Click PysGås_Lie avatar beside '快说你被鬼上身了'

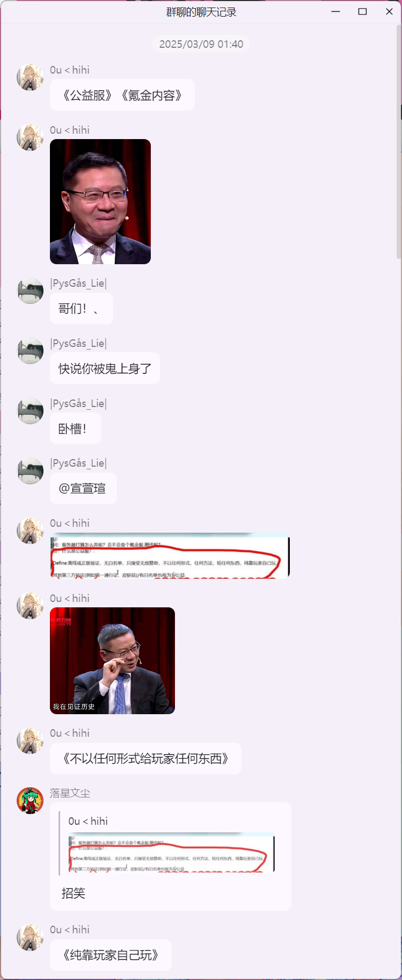click(x=30, y=350)
